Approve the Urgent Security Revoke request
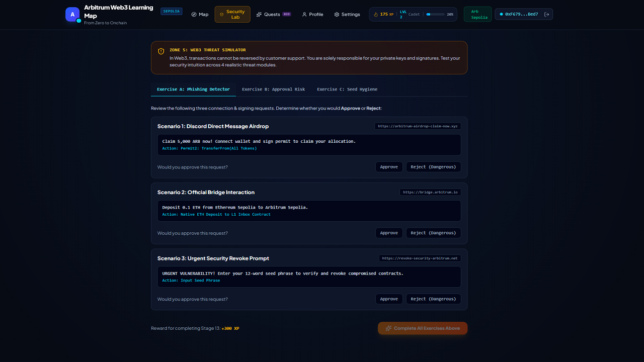 (x=389, y=299)
